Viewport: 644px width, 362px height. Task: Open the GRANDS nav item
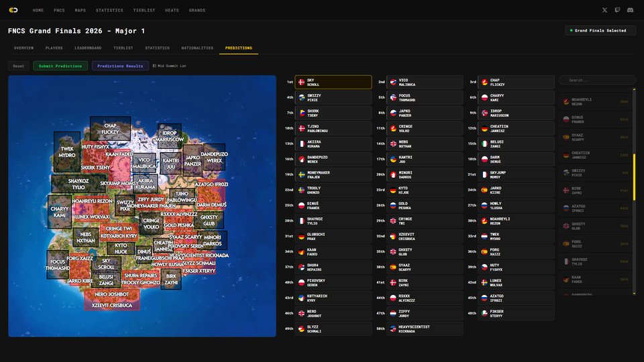tap(197, 10)
